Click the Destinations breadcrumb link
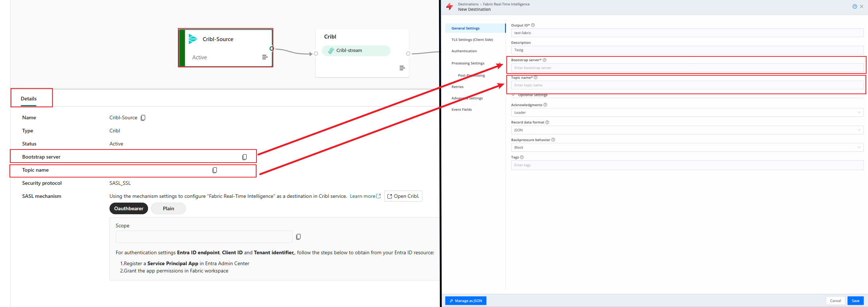 tap(468, 4)
